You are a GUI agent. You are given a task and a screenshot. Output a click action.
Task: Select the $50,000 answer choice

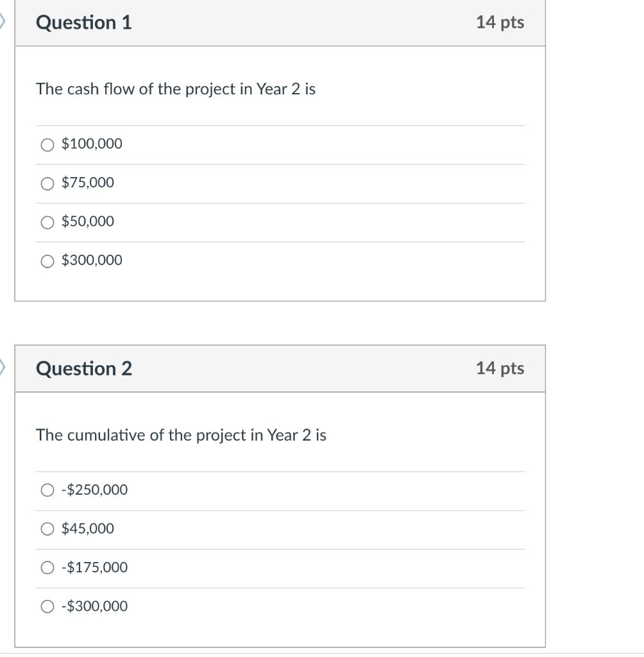pyautogui.click(x=46, y=222)
